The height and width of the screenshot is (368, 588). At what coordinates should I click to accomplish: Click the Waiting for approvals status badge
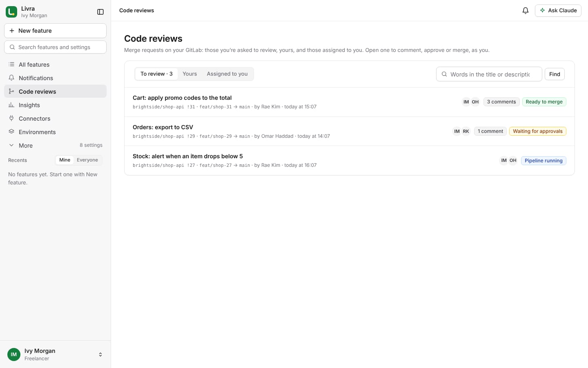(537, 131)
